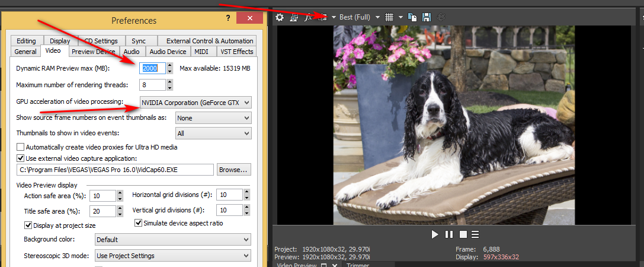This screenshot has height=267, width=644.
Task: Open video output FX icon
Action: [x=309, y=17]
